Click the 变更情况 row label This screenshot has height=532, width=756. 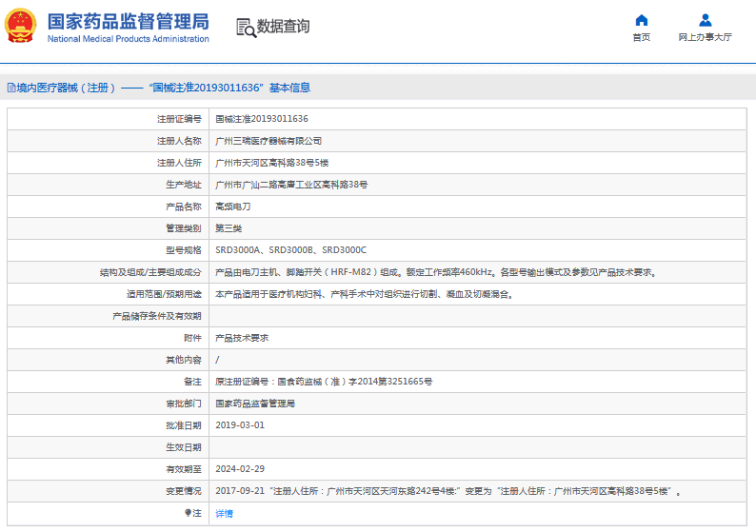click(x=183, y=491)
